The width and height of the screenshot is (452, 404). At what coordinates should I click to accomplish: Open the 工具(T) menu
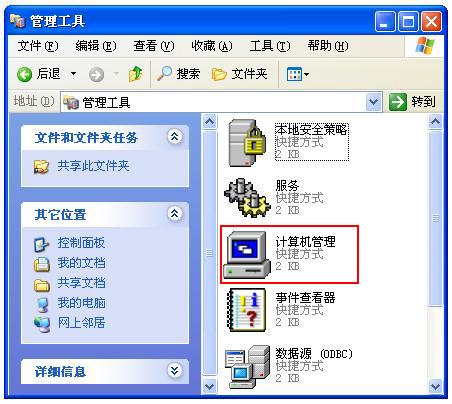pyautogui.click(x=270, y=46)
